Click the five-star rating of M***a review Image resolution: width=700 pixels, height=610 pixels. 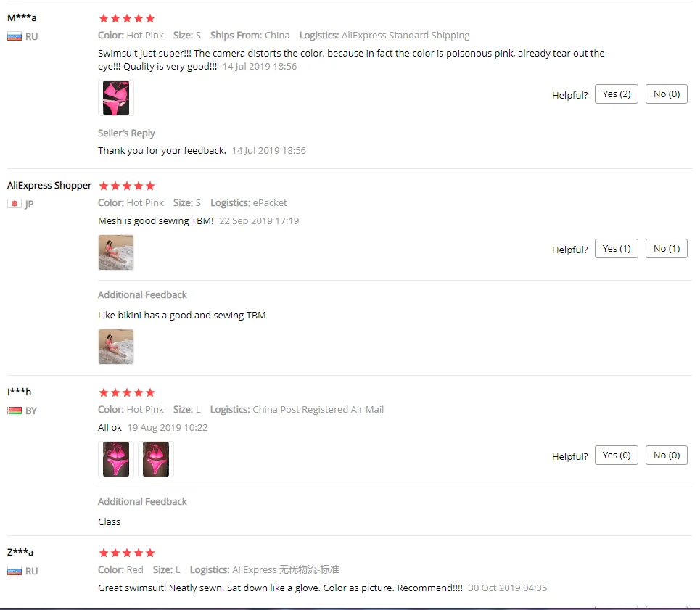tap(127, 18)
